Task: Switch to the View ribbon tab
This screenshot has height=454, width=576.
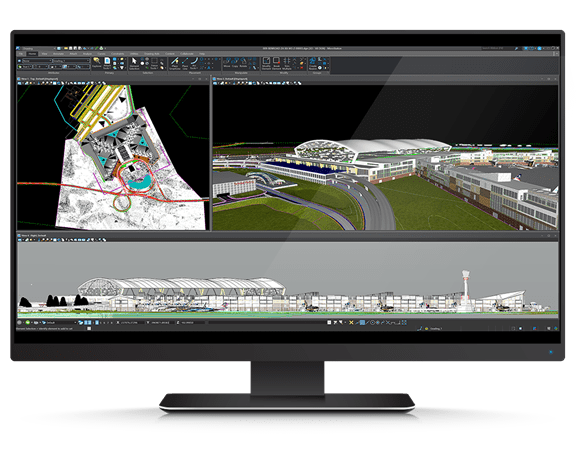Action: click(44, 54)
